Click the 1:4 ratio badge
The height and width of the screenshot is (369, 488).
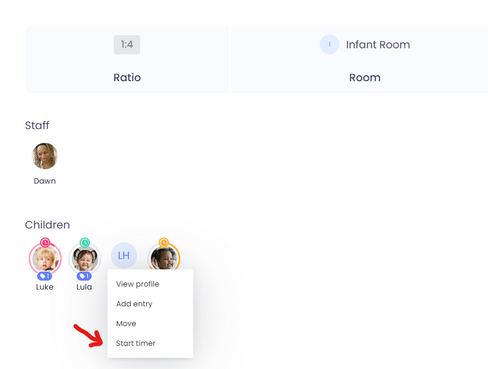(127, 45)
